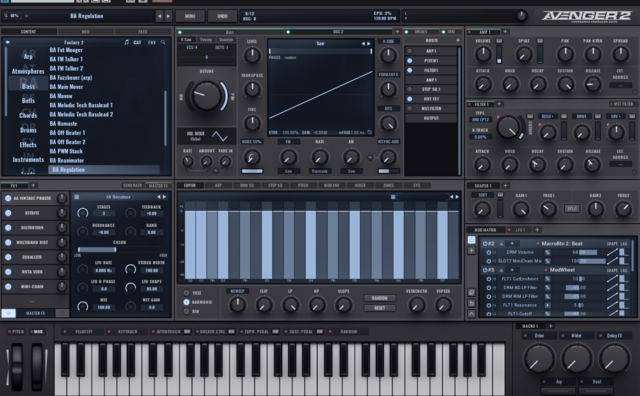Viewport: 640px width, 396px height.
Task: Click the DRM Volume percent icon
Action: 547,252
